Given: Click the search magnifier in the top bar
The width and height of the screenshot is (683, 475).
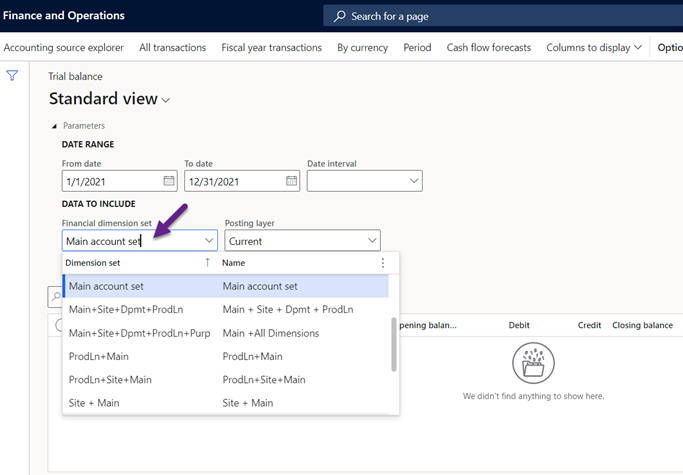Looking at the screenshot, I should [x=339, y=16].
